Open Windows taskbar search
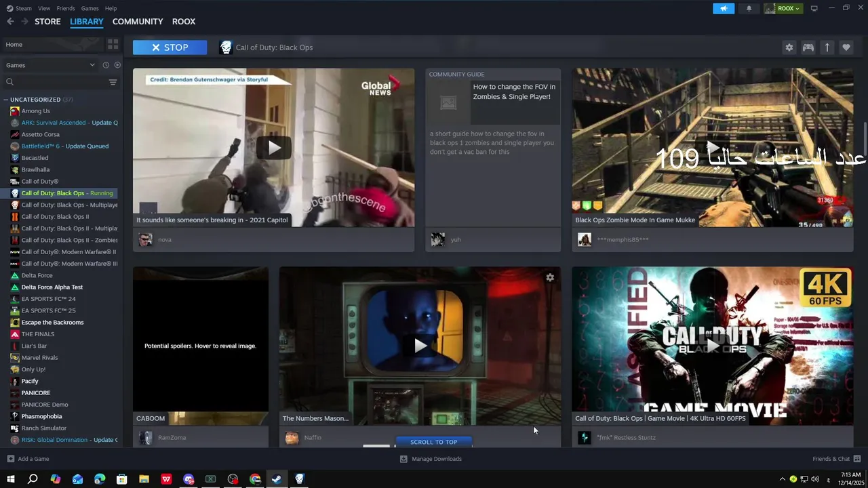The image size is (868, 488). [x=33, y=479]
